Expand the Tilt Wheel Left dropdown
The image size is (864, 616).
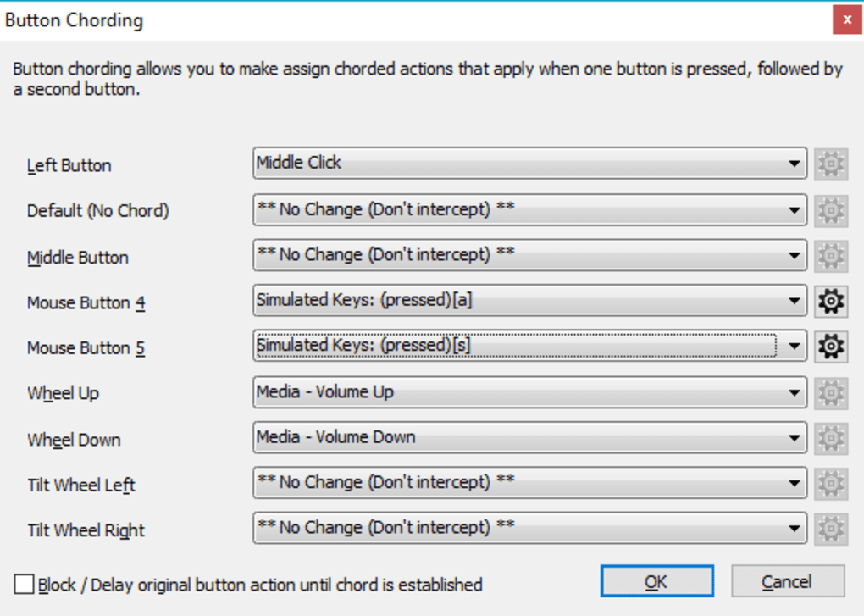pos(796,483)
